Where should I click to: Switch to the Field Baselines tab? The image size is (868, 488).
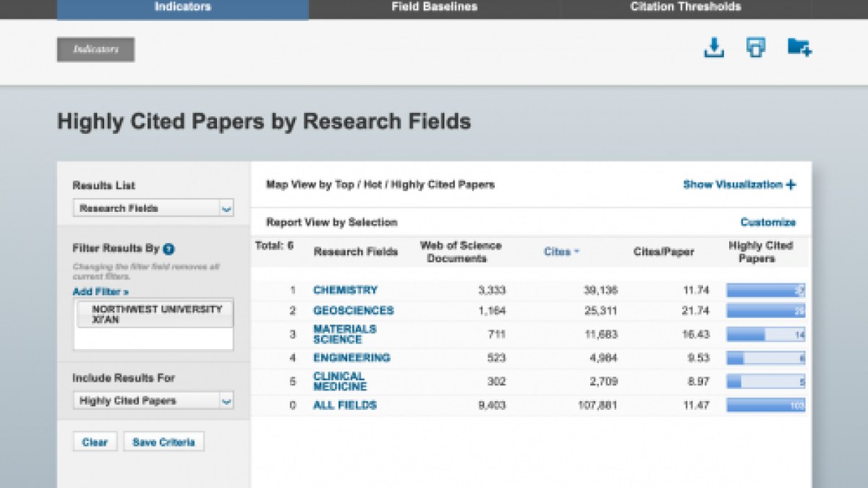pyautogui.click(x=434, y=7)
